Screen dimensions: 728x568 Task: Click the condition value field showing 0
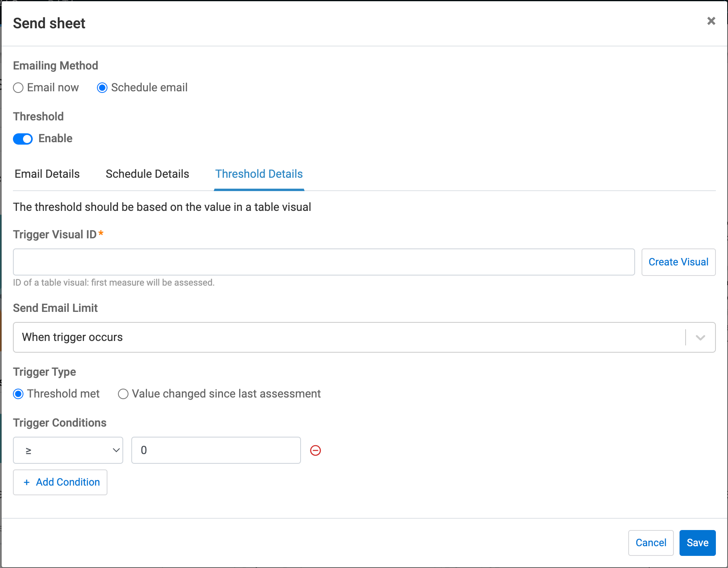(x=216, y=450)
